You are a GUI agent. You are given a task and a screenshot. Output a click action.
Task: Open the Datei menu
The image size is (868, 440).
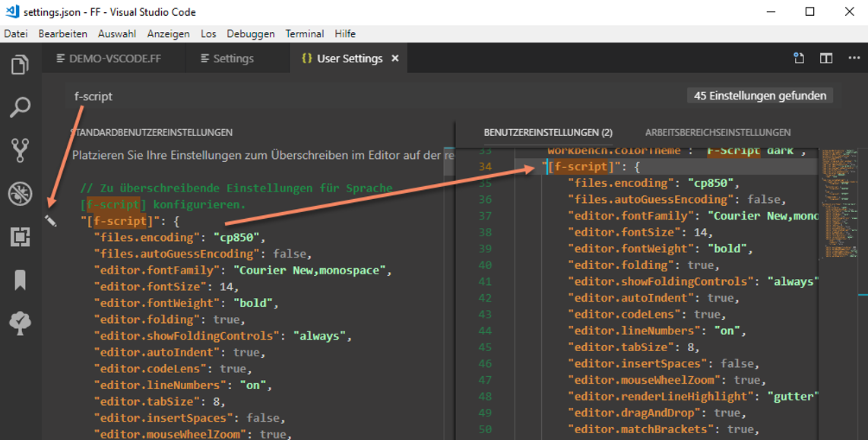coord(15,33)
